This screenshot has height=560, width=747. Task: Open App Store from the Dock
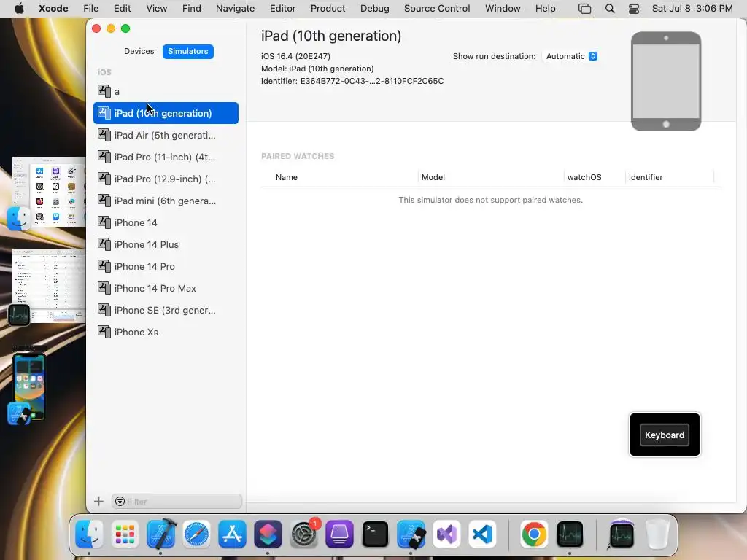pyautogui.click(x=232, y=534)
